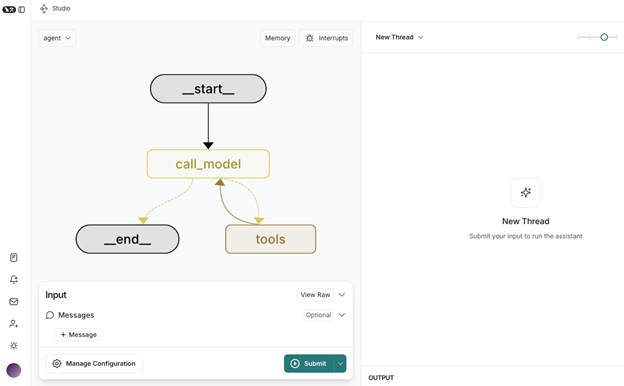Click the mail envelope icon in sidebar

pyautogui.click(x=14, y=302)
